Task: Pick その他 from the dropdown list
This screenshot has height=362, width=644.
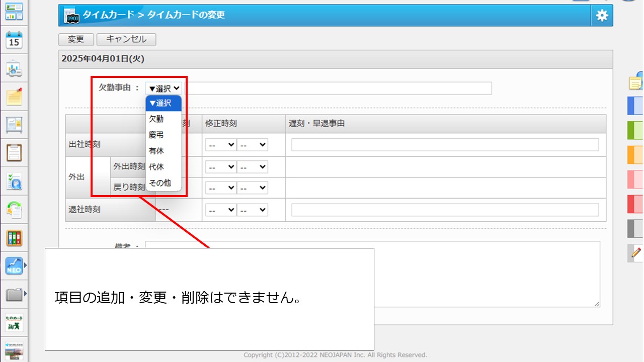Action: (x=159, y=183)
